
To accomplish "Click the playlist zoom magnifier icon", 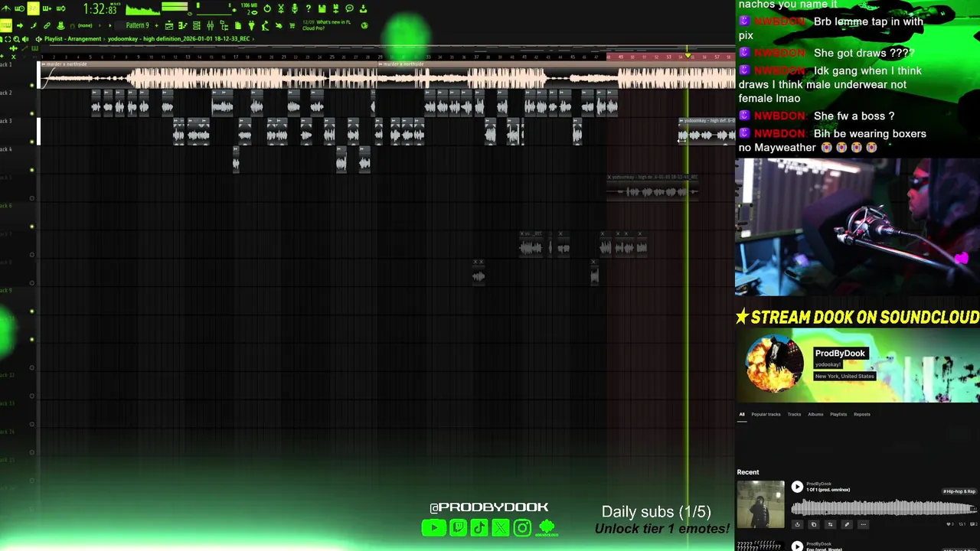I will (16, 39).
